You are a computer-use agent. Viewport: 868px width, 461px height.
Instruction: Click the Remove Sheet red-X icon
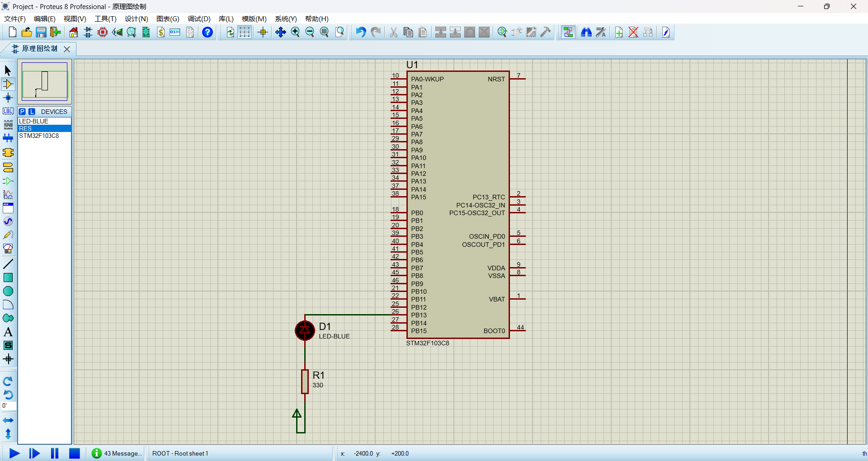[633, 32]
